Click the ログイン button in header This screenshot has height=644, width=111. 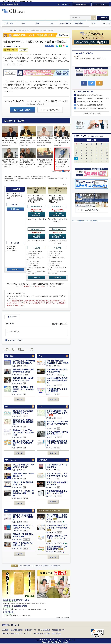(100, 4)
